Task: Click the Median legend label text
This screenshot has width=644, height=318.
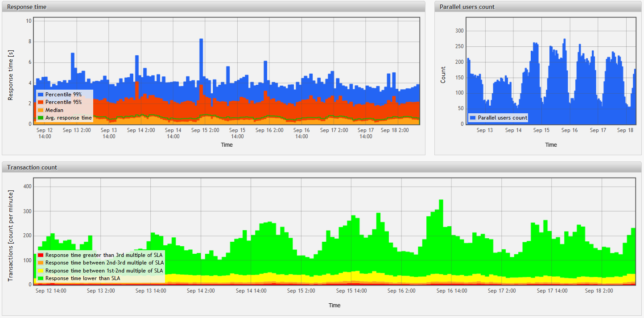Action: (54, 110)
